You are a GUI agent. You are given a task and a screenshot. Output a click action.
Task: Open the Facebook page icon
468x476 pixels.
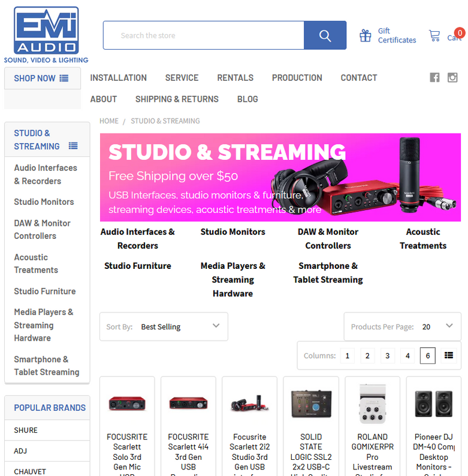coord(434,77)
